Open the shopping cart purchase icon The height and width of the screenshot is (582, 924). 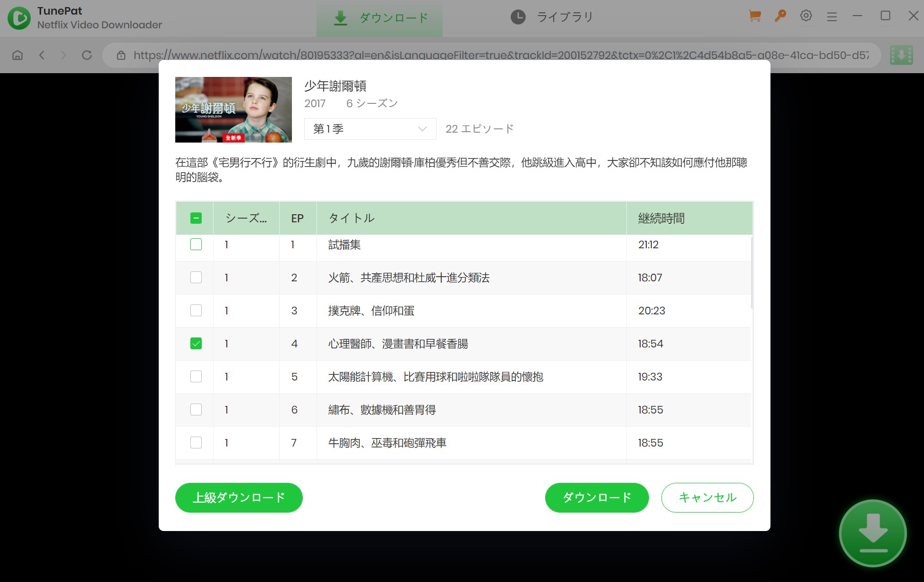click(755, 16)
